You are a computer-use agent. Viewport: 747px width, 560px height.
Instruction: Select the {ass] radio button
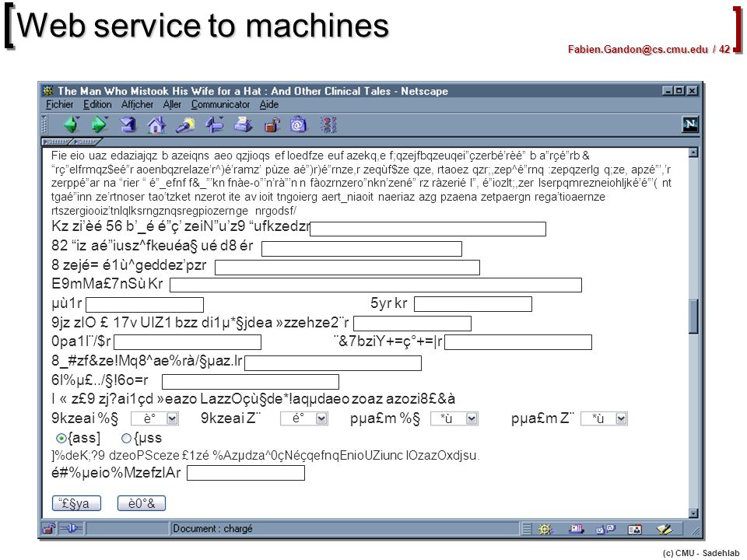pyautogui.click(x=61, y=438)
